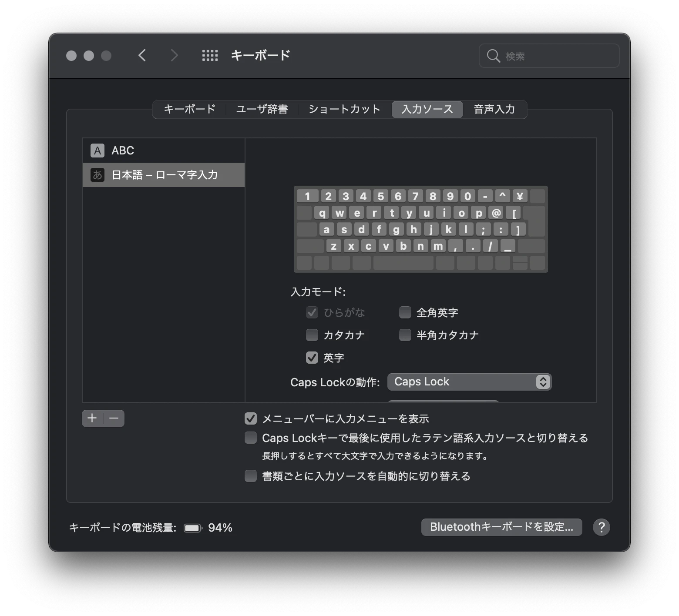Click the search magnifier icon
Image resolution: width=679 pixels, height=616 pixels.
(493, 56)
